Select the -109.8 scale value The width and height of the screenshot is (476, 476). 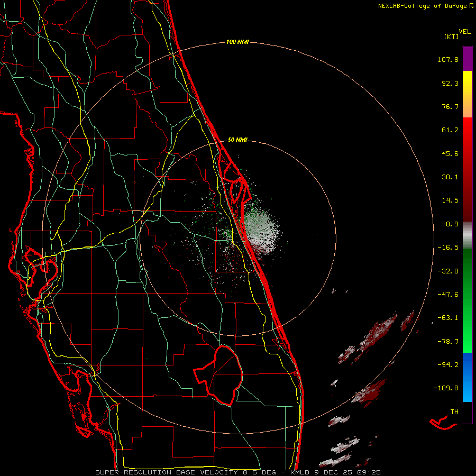pos(446,388)
